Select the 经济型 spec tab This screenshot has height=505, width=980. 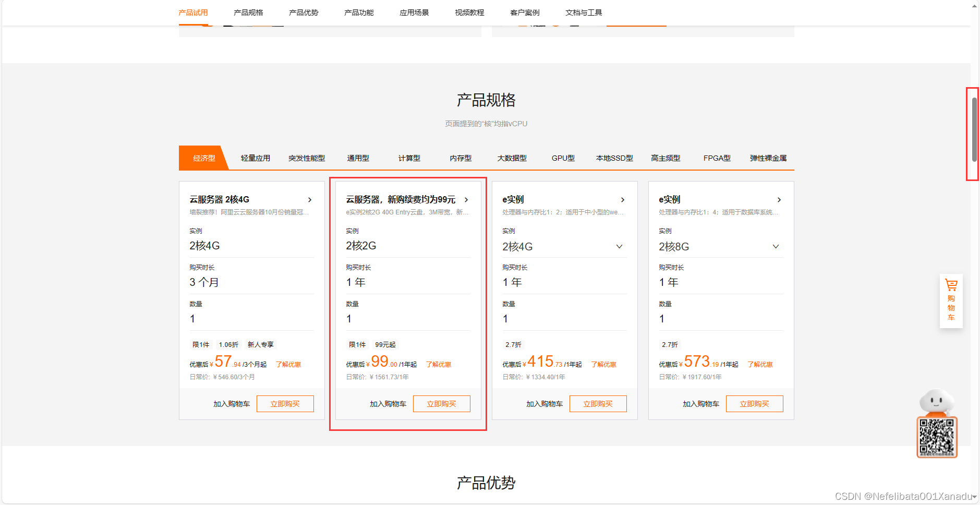point(204,158)
